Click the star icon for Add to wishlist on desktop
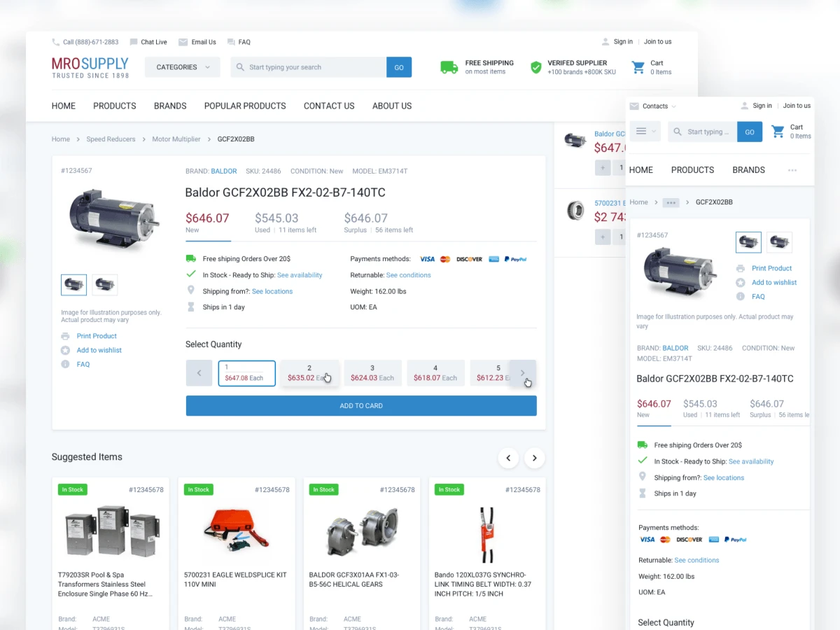The width and height of the screenshot is (840, 630). pos(65,350)
